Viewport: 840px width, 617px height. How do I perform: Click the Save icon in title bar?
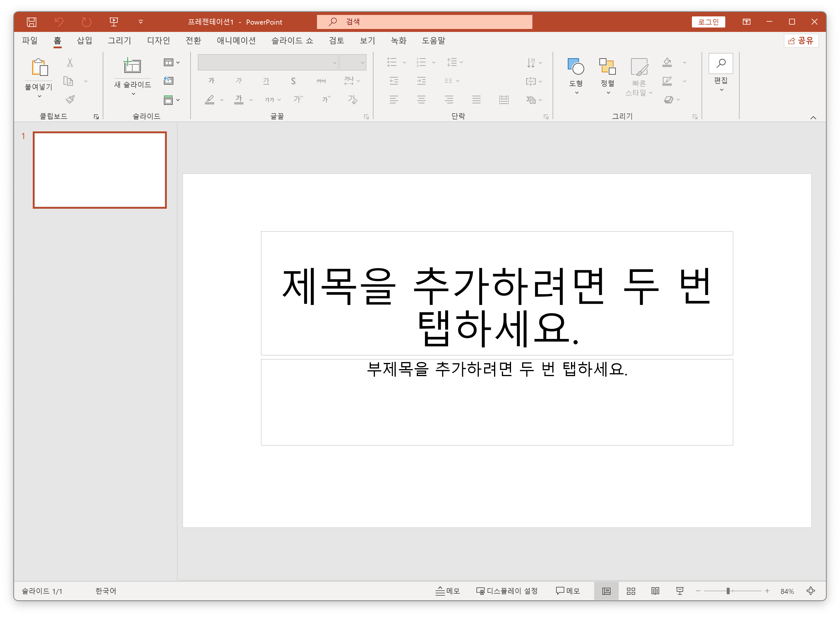[x=32, y=22]
